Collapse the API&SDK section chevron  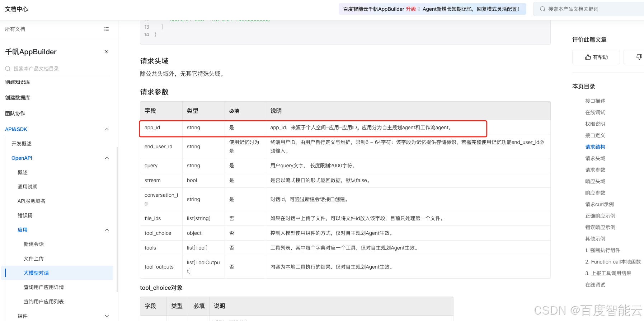107,129
